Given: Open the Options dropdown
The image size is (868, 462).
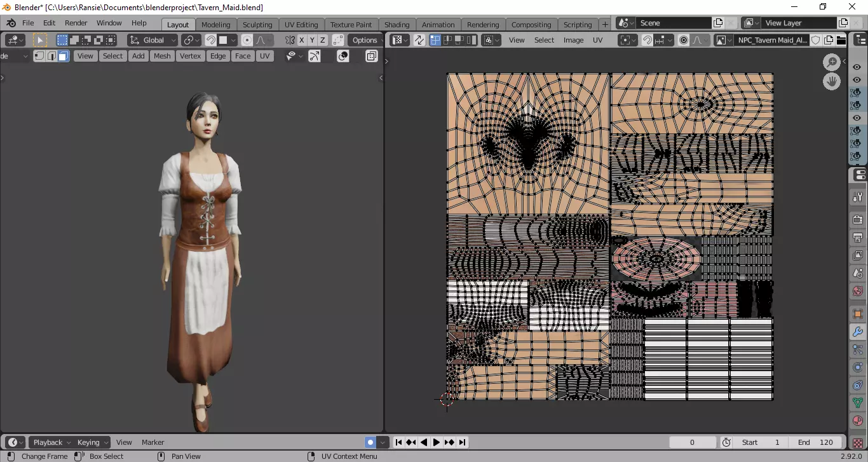Looking at the screenshot, I should (x=365, y=40).
